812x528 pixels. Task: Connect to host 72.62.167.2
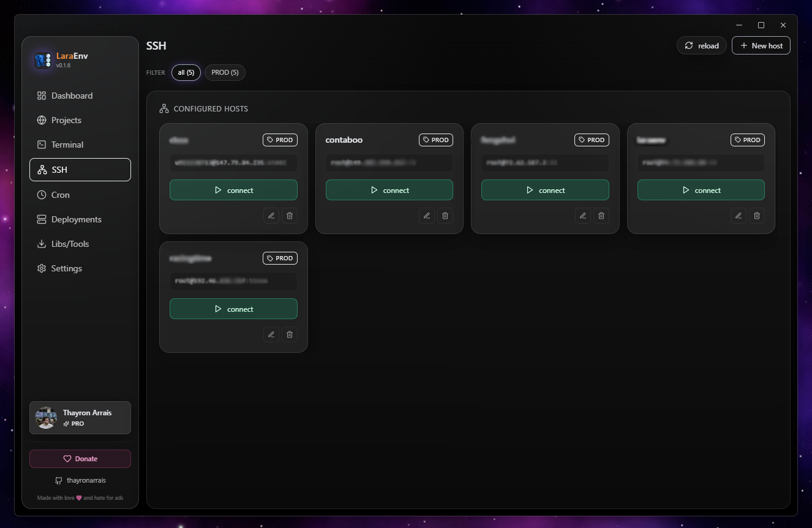pos(545,190)
